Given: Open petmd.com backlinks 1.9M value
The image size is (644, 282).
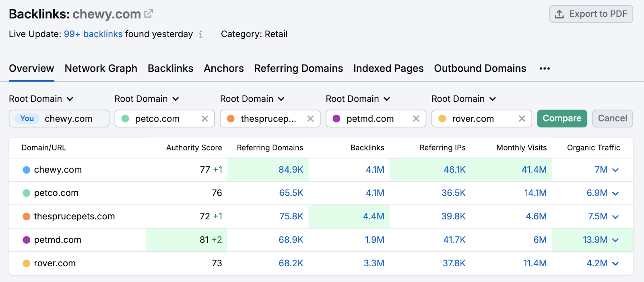Looking at the screenshot, I should click(x=374, y=240).
